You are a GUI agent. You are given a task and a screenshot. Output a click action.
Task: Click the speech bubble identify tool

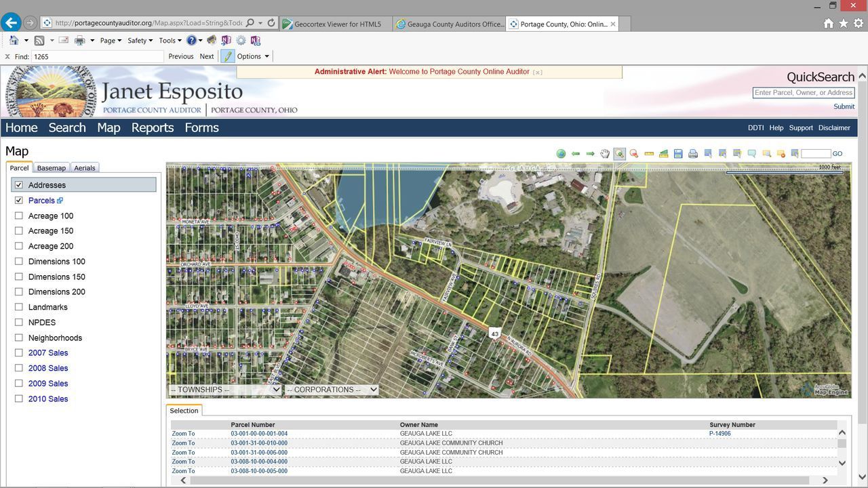[752, 154]
